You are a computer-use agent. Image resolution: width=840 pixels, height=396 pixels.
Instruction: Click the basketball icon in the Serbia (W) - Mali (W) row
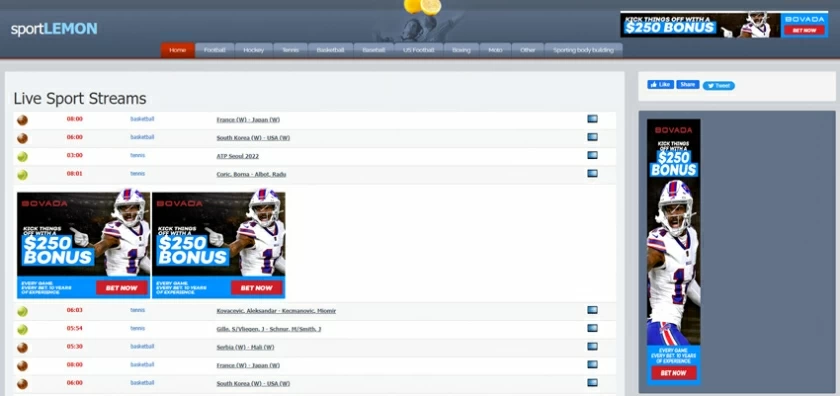tap(22, 347)
